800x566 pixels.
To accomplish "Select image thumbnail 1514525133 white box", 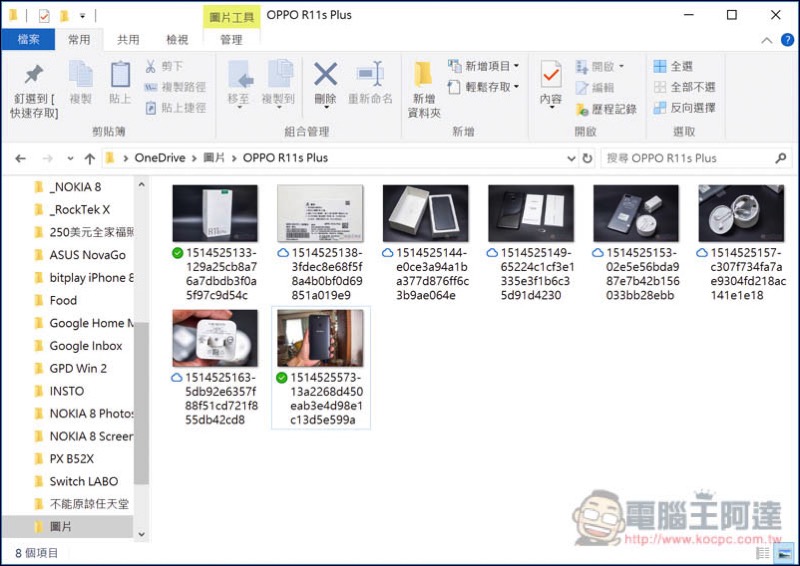I will click(x=215, y=213).
